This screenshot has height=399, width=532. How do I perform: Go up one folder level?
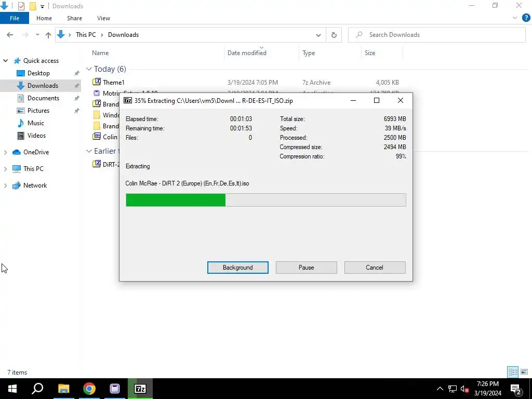[x=48, y=35]
